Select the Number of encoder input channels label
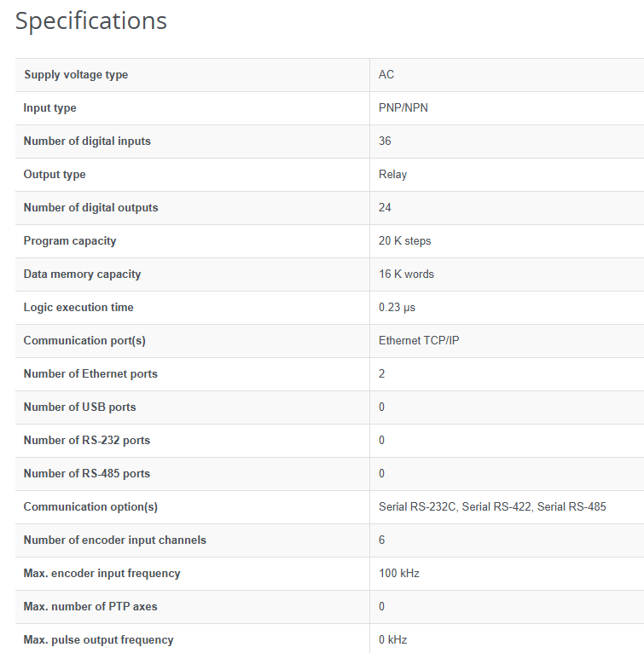Viewport: 644px width, 653px height. [x=114, y=540]
